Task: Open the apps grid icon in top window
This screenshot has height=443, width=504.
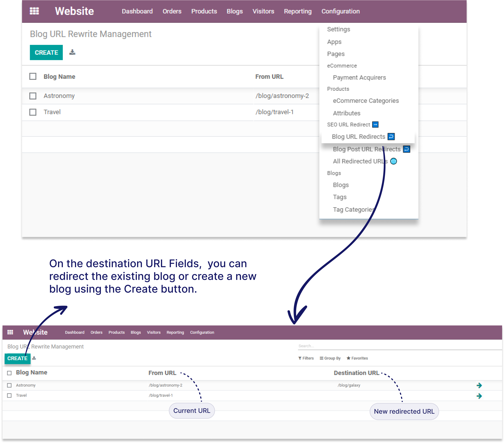Action: coord(34,11)
